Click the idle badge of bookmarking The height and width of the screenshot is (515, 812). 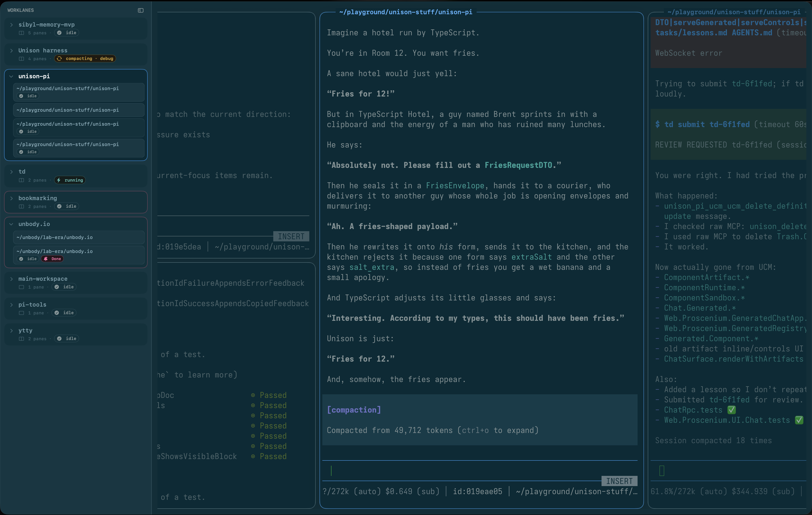tap(67, 207)
